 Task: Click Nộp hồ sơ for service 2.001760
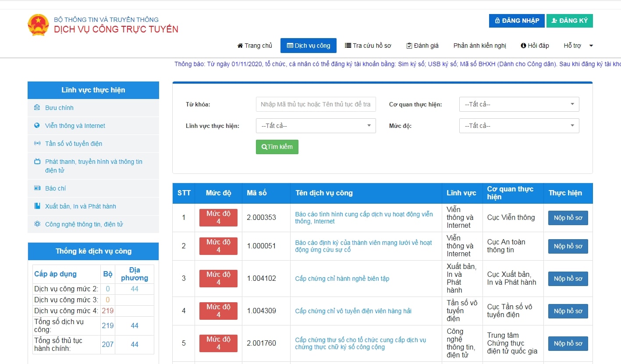568,343
